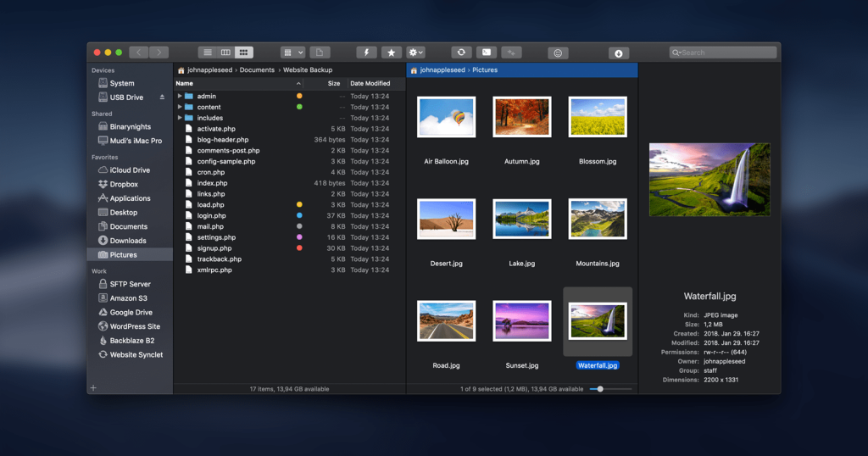Select Google Drive in the sidebar

(x=131, y=313)
